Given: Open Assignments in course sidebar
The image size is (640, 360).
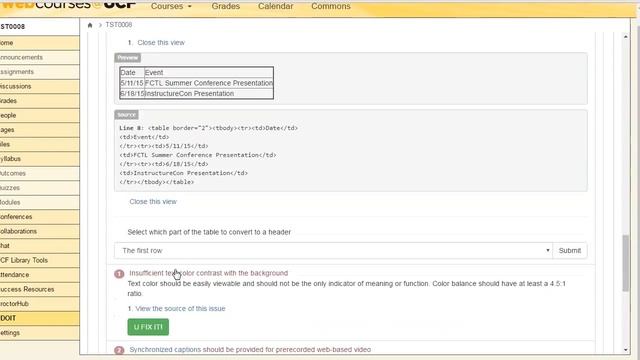Looking at the screenshot, I should click(40, 72).
